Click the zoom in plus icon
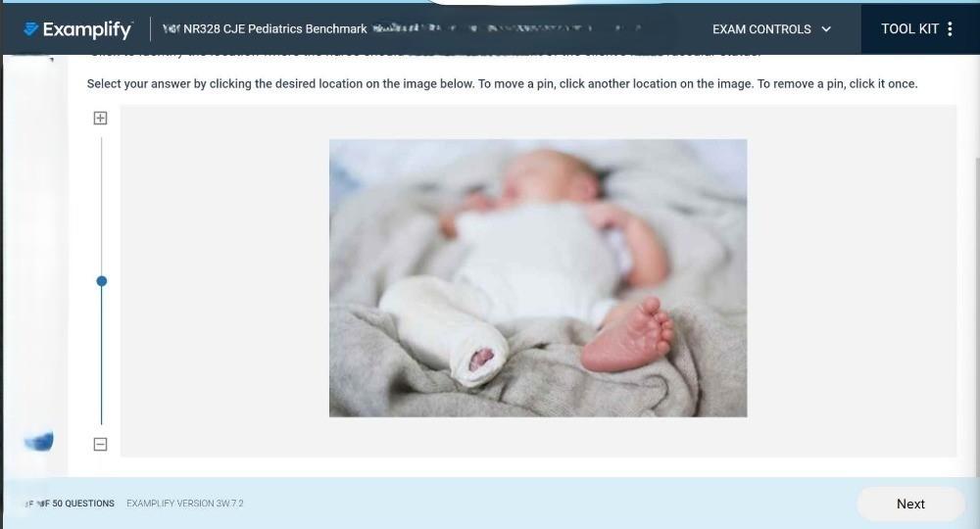This screenshot has width=980, height=529. (x=100, y=118)
